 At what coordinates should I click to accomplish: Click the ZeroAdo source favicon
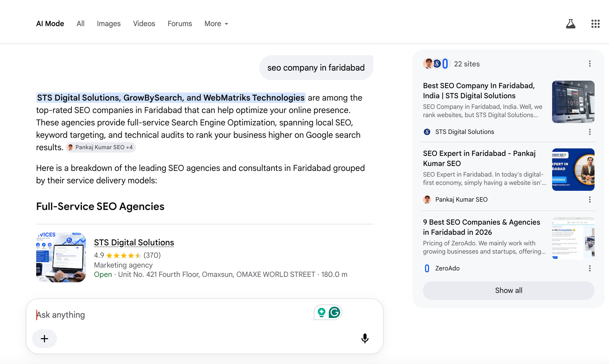tap(427, 268)
